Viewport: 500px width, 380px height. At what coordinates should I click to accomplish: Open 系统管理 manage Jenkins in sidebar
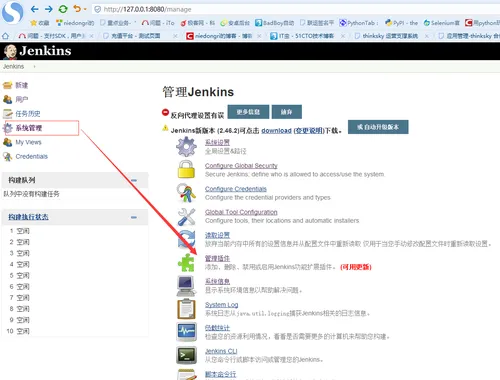click(29, 128)
